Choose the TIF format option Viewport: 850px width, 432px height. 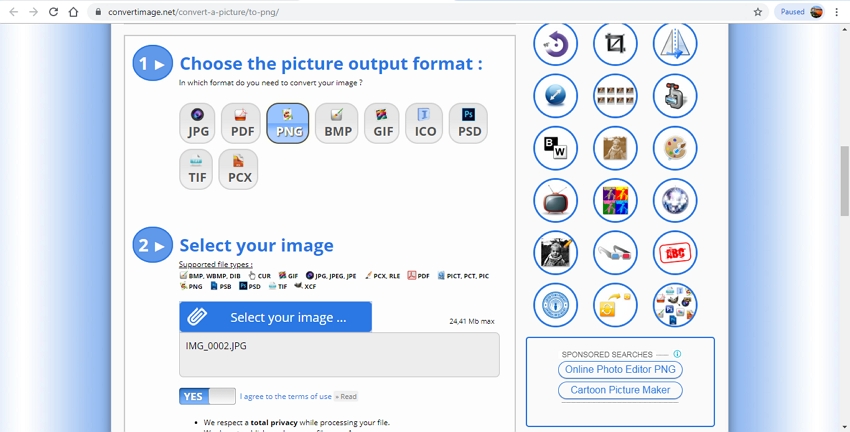pos(198,169)
